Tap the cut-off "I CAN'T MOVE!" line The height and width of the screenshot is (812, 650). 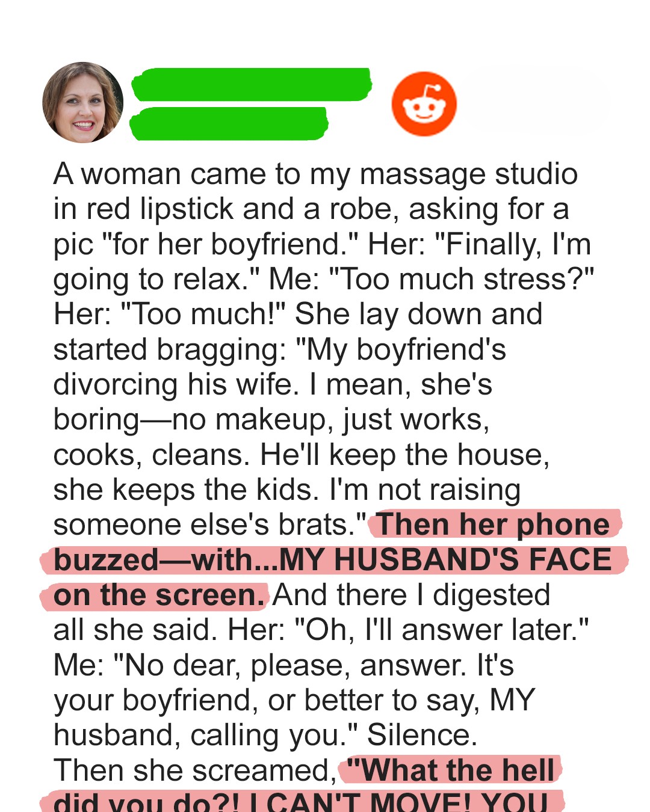tap(361, 802)
